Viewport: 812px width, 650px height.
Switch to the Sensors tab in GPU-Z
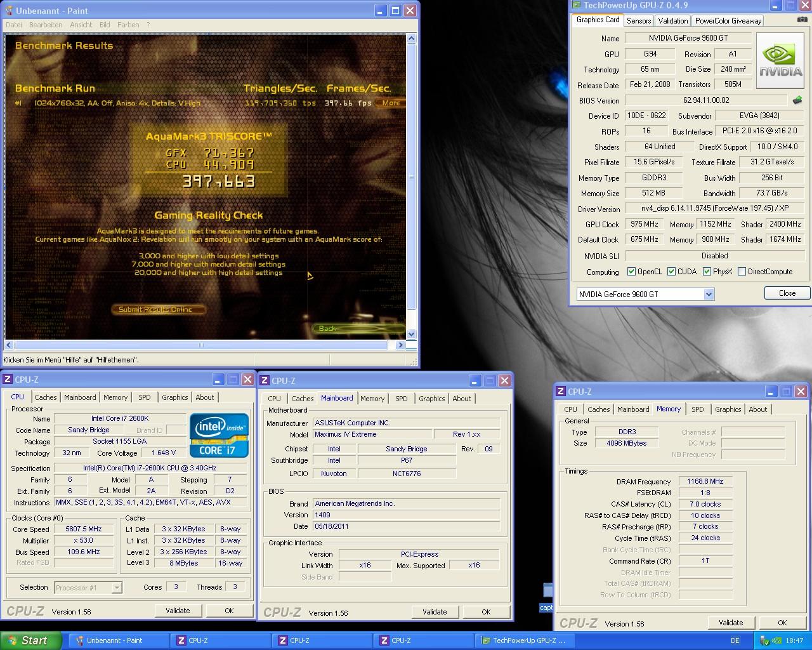639,21
